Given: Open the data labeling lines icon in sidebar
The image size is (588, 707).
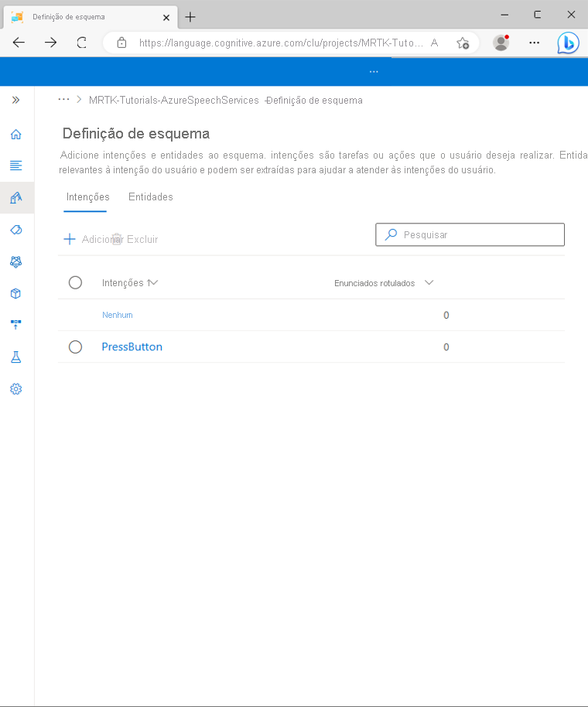Looking at the screenshot, I should tap(15, 166).
